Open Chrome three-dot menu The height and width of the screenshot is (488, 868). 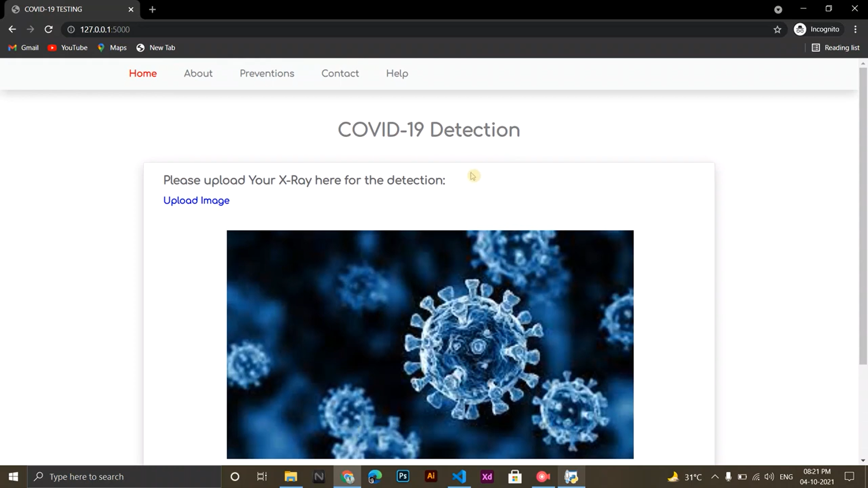(855, 29)
